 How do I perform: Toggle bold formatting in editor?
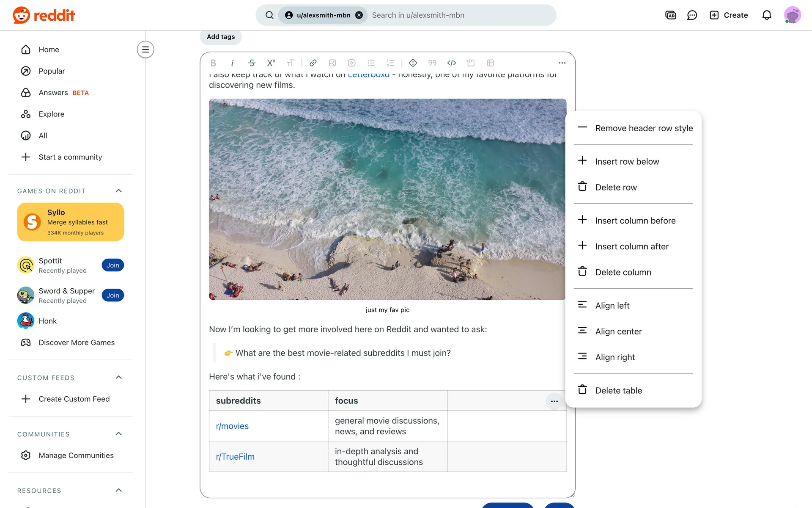(213, 63)
